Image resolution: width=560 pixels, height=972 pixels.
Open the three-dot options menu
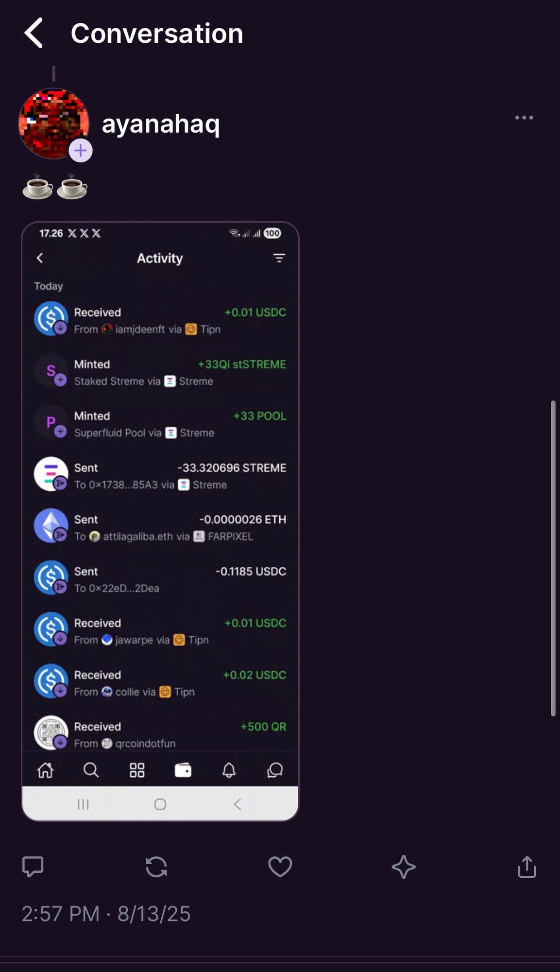(x=524, y=118)
